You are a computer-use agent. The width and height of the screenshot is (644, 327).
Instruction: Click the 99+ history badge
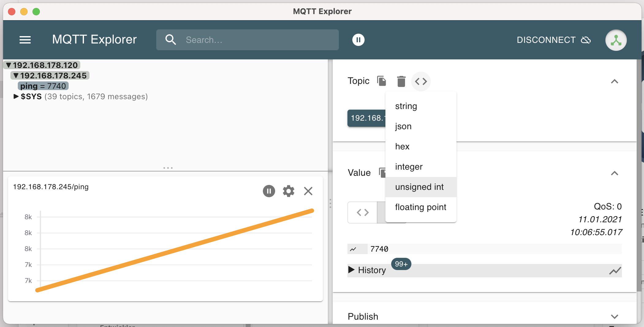pos(401,264)
